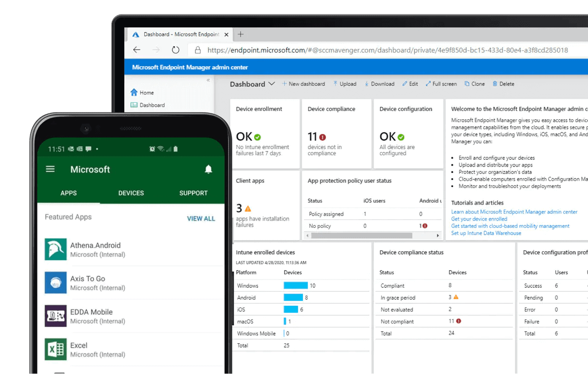Click the iOS devices bar in enrolled devices
The width and height of the screenshot is (588, 374).
click(291, 309)
